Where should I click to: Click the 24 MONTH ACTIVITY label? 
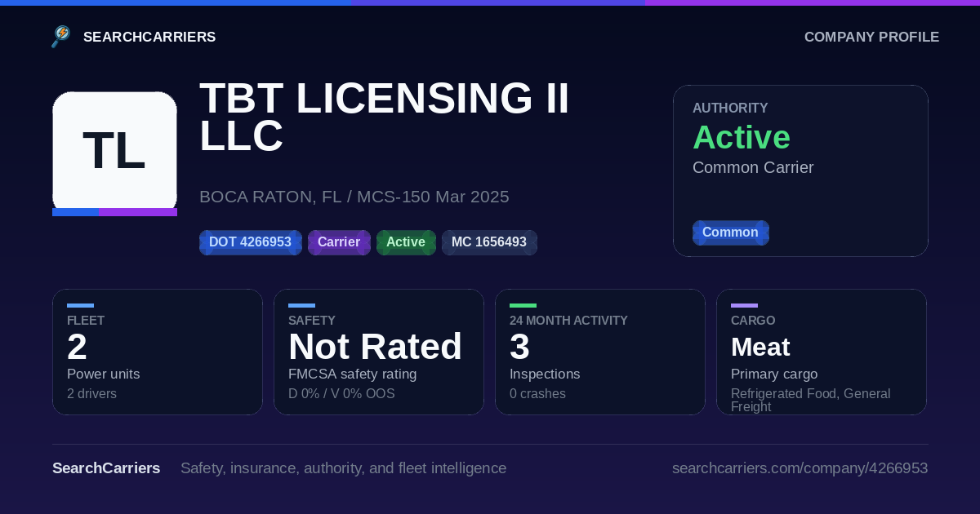pyautogui.click(x=568, y=321)
